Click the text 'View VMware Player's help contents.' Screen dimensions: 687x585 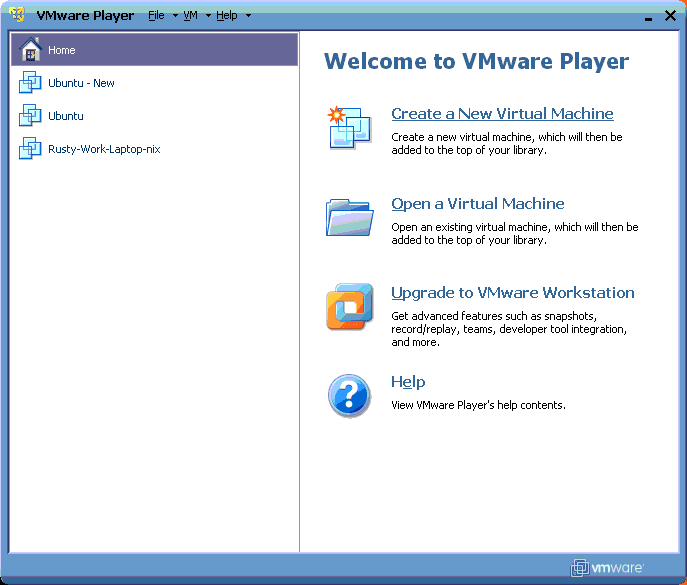[x=478, y=405]
